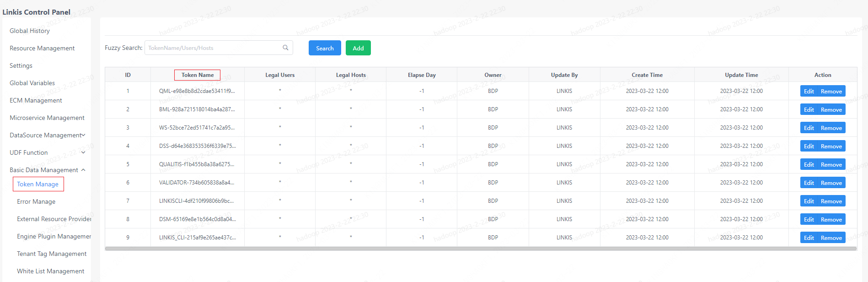Click the magnifier icon in Fuzzy Search
Viewport: 868px width, 282px height.
pos(285,48)
